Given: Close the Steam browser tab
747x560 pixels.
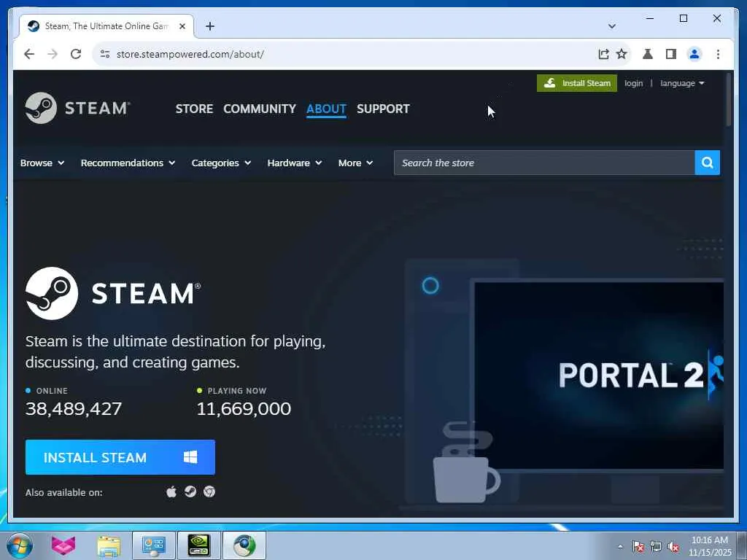Looking at the screenshot, I should [x=182, y=26].
